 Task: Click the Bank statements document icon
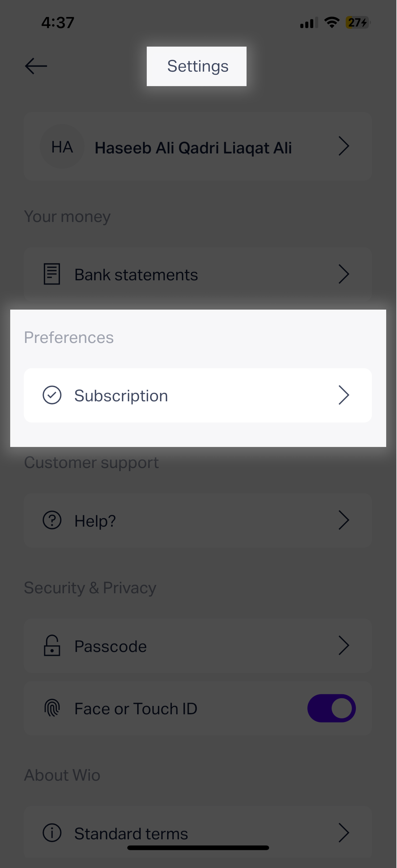pos(52,274)
